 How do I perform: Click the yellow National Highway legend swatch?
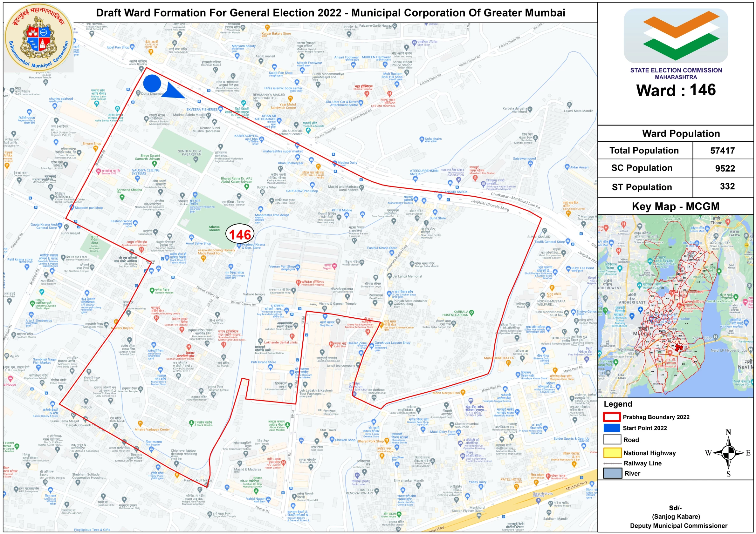click(612, 453)
